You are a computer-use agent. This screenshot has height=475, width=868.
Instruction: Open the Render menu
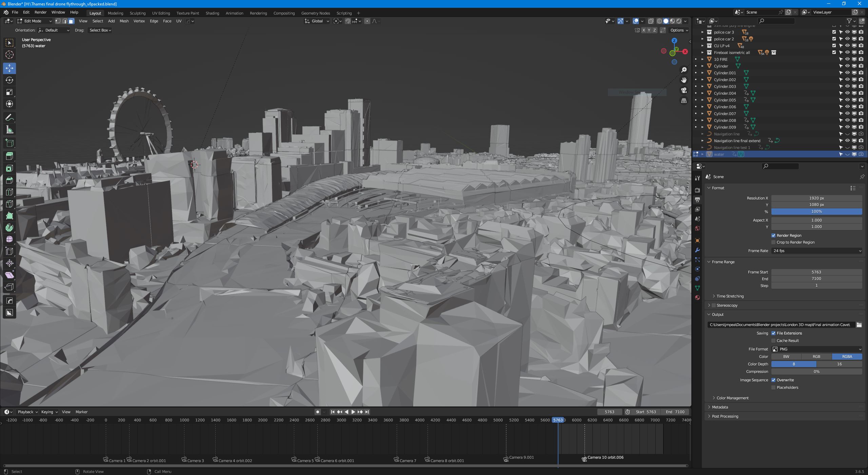(40, 12)
